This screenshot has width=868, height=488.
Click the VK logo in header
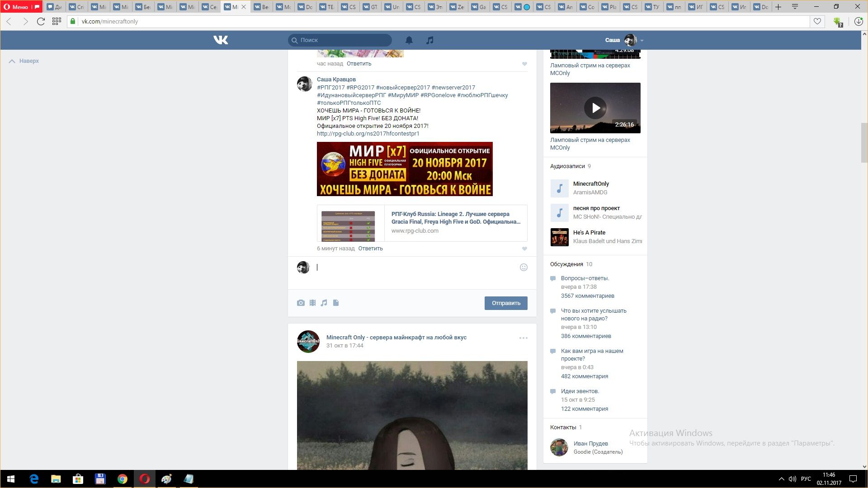click(x=221, y=40)
